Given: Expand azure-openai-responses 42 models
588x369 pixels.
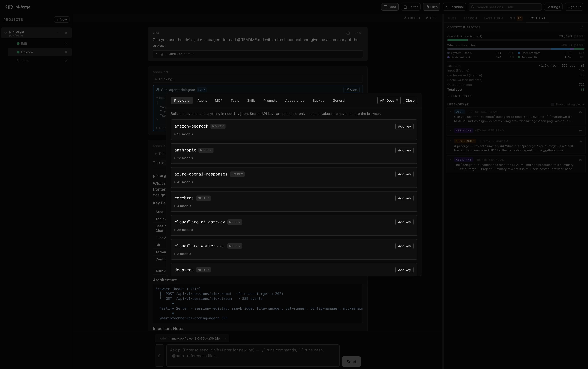Looking at the screenshot, I should (184, 182).
